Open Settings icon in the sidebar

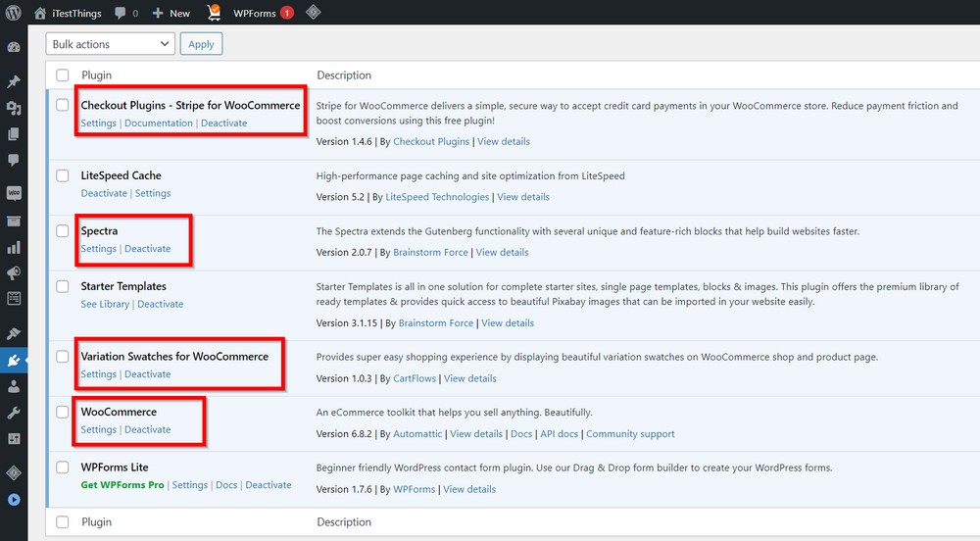(14, 439)
